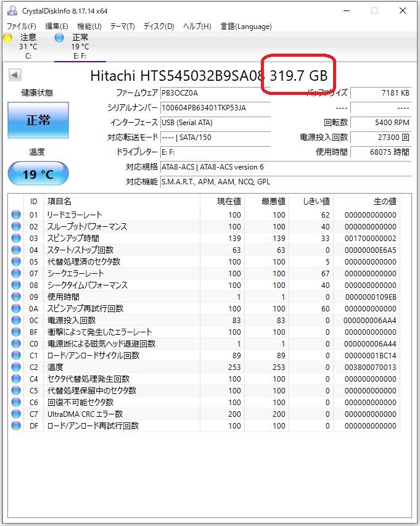This screenshot has width=420, height=526.
Task: Open the 言語(Language) menu
Action: (246, 26)
